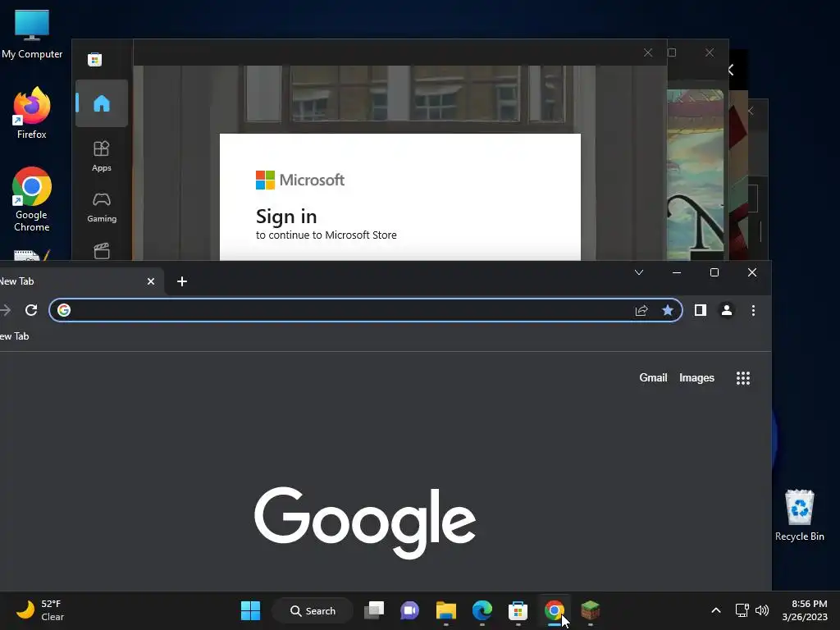
Task: Open File Explorer from taskbar
Action: (445, 610)
